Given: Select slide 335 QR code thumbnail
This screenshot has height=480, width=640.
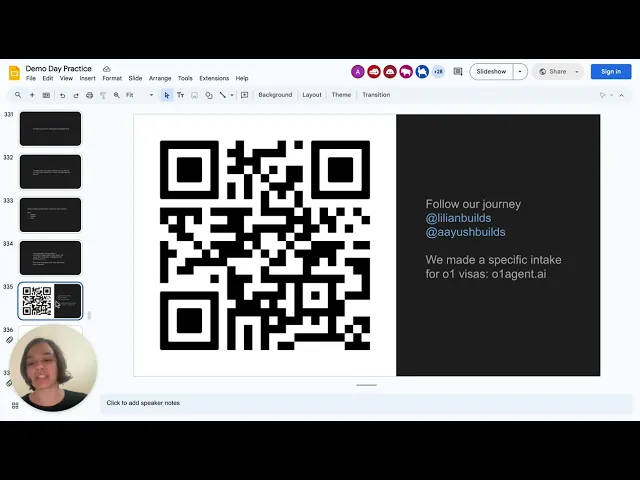Looking at the screenshot, I should pos(51,301).
